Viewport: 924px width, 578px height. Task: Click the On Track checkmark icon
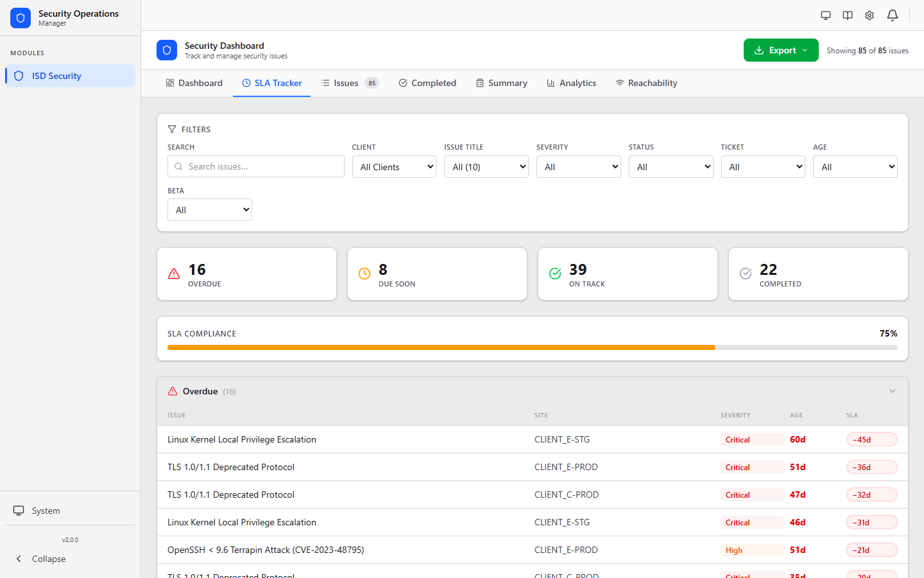tap(555, 274)
